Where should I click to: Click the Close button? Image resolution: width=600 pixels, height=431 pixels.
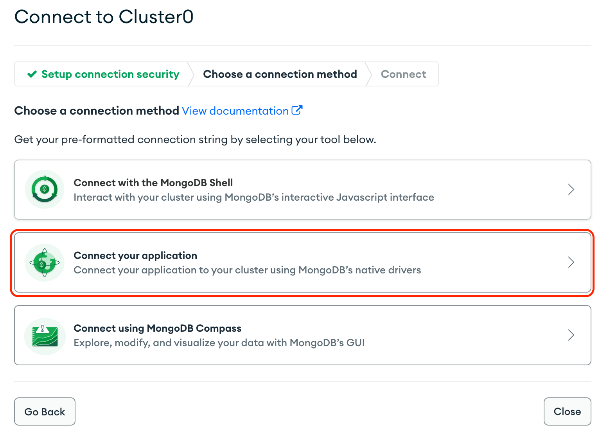point(567,411)
